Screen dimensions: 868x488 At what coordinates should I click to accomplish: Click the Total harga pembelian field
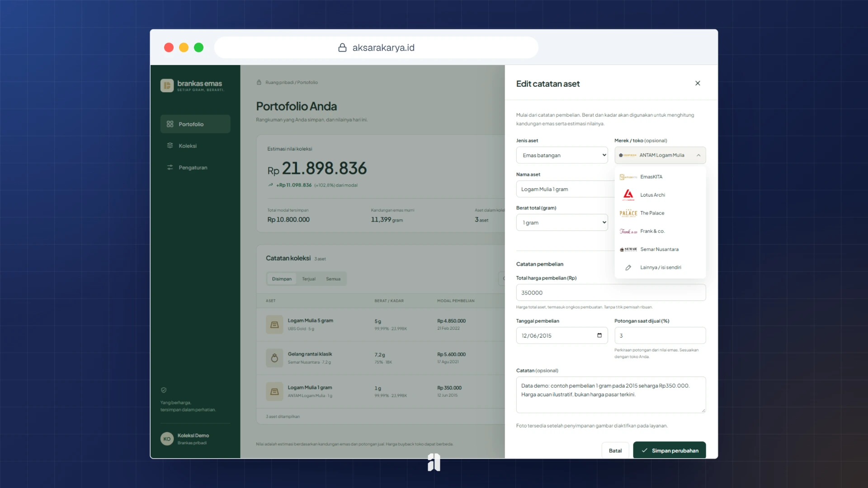click(611, 292)
